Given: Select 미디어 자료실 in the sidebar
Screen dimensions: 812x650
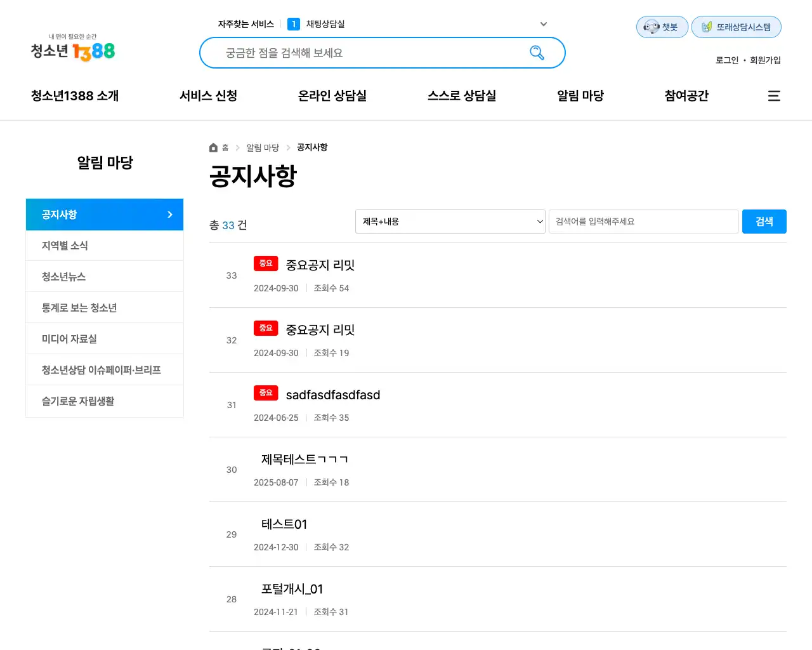Looking at the screenshot, I should [105, 339].
